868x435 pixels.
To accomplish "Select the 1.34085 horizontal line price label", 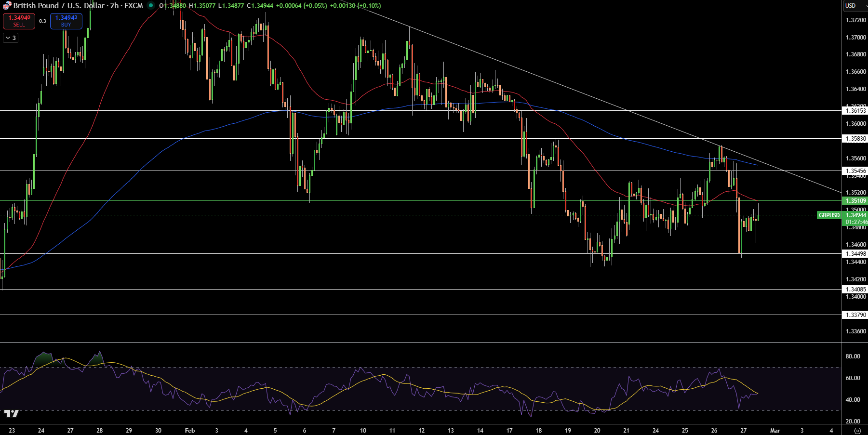I will (x=855, y=289).
